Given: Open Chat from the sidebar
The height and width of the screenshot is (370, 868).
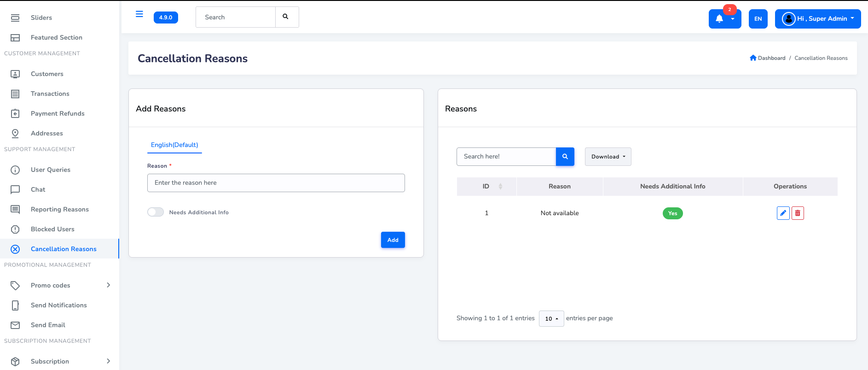Looking at the screenshot, I should tap(38, 190).
